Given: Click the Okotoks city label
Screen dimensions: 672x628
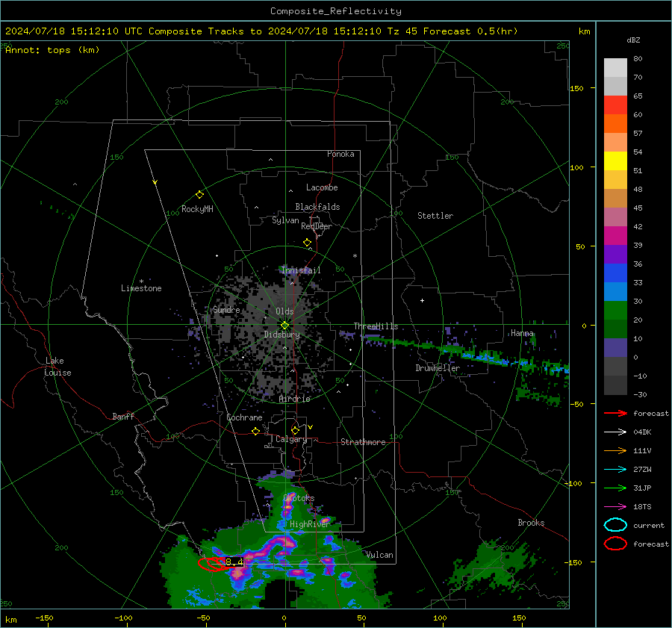Looking at the screenshot, I should pyautogui.click(x=299, y=498).
